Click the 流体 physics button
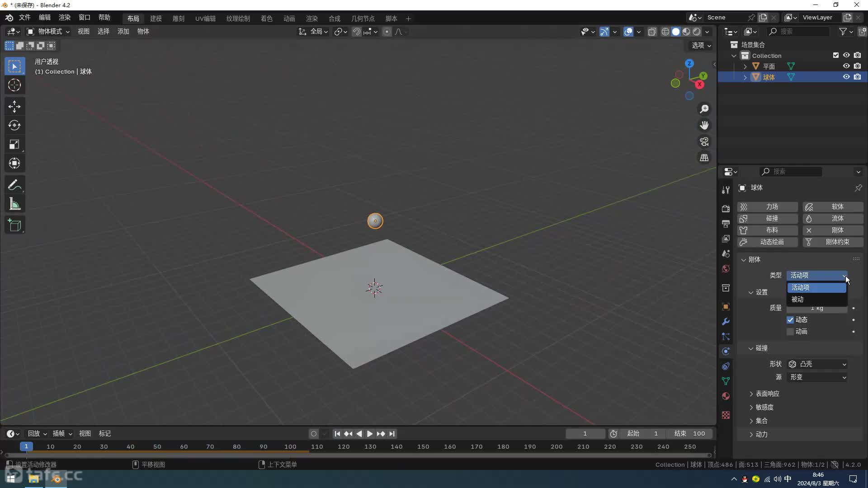 pos(833,219)
